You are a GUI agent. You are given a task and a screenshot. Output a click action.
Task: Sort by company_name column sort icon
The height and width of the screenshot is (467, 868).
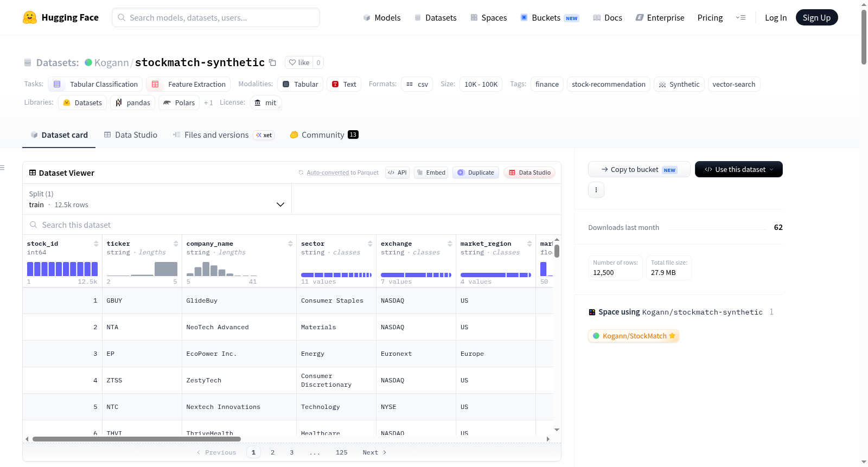tap(290, 244)
